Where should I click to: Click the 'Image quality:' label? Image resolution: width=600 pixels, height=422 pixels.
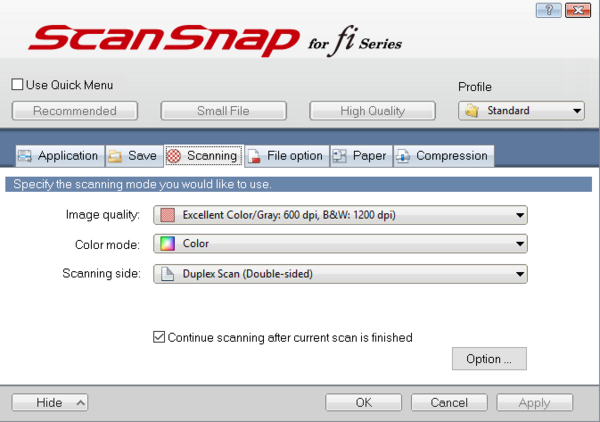103,215
